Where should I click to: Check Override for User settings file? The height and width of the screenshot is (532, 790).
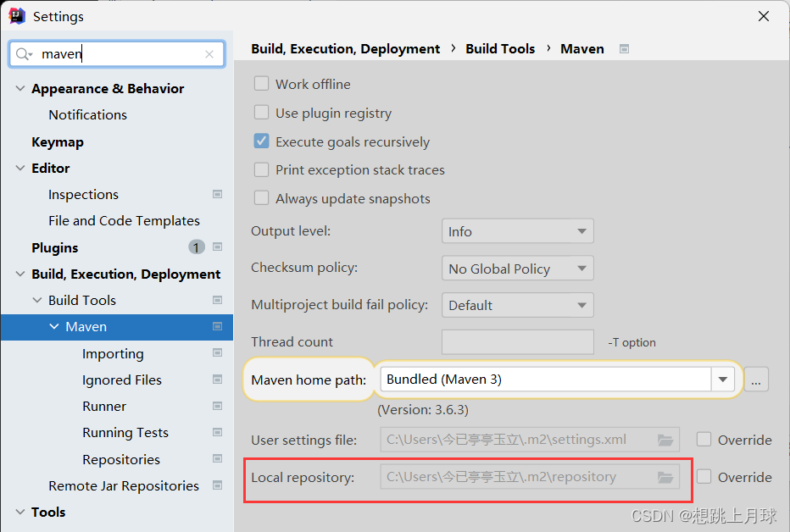pyautogui.click(x=704, y=440)
